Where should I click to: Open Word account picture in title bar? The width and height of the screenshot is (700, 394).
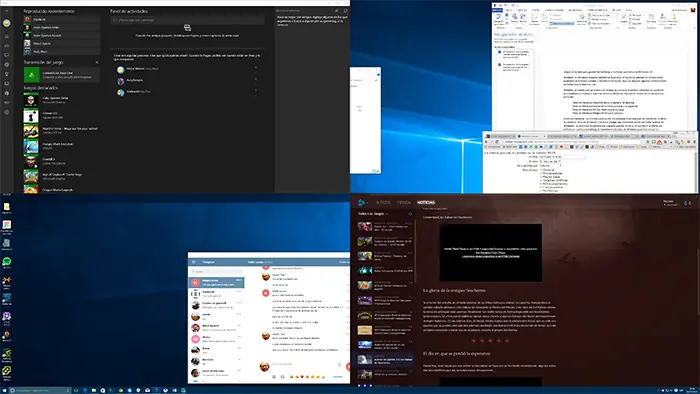click(693, 10)
